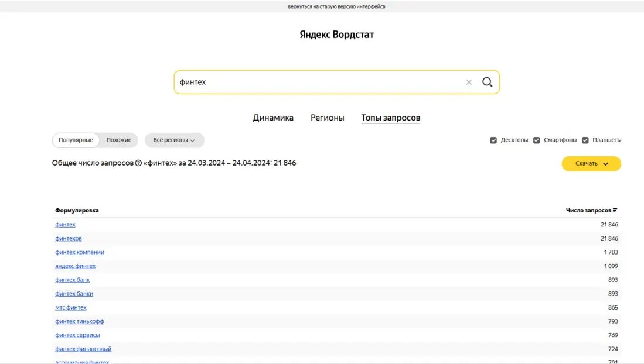
Task: Open the финтехов query link
Action: click(x=69, y=238)
